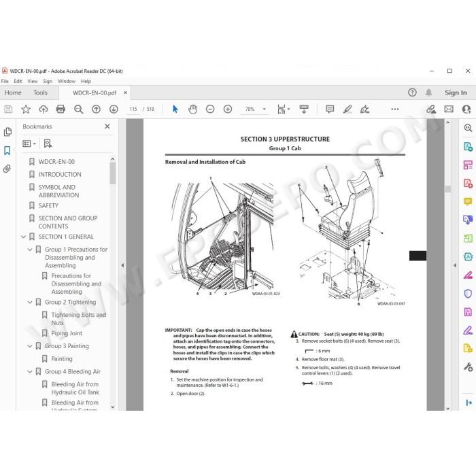Image resolution: width=476 pixels, height=476 pixels.
Task: Open bookmark options menu
Action: tap(29, 143)
